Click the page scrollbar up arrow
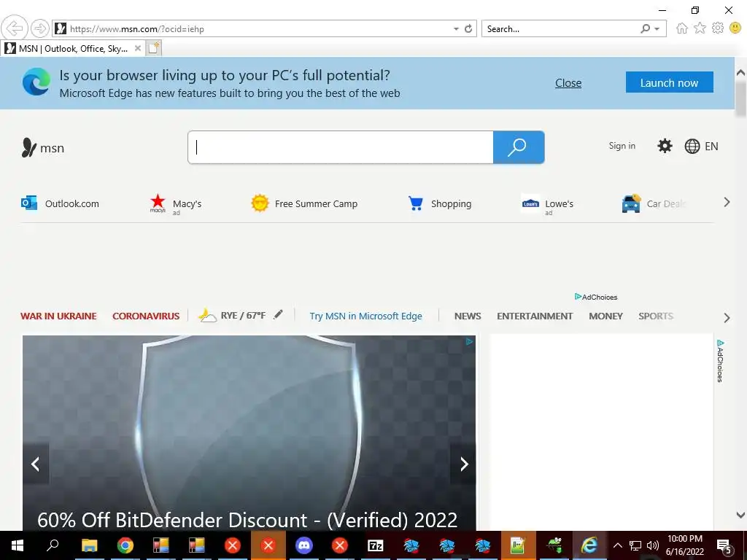747x560 pixels. (740, 73)
